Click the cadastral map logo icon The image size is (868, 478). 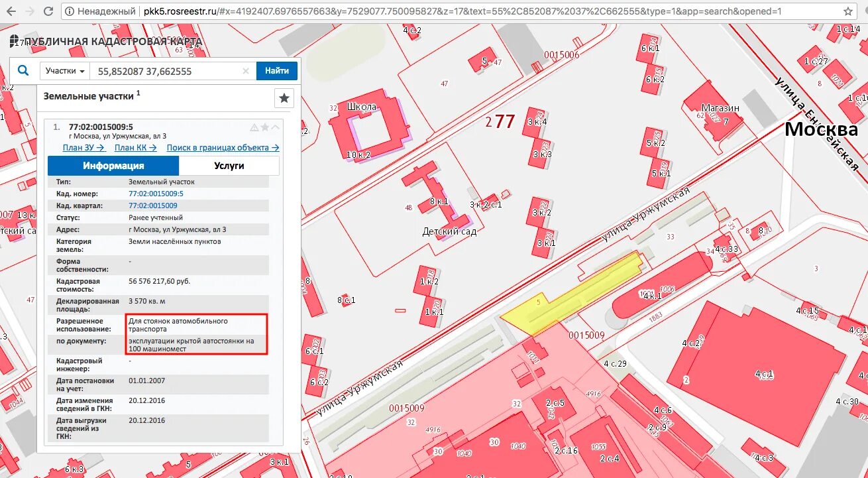[x=14, y=41]
